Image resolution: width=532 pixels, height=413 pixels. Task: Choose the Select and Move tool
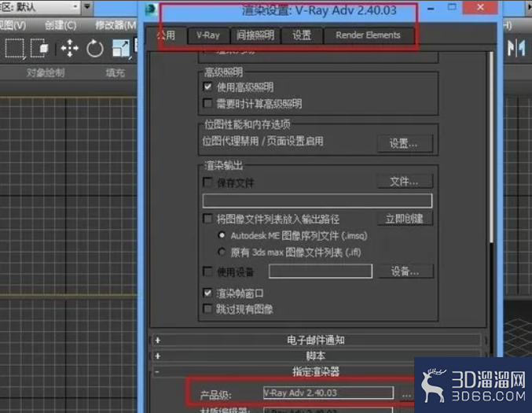point(70,48)
